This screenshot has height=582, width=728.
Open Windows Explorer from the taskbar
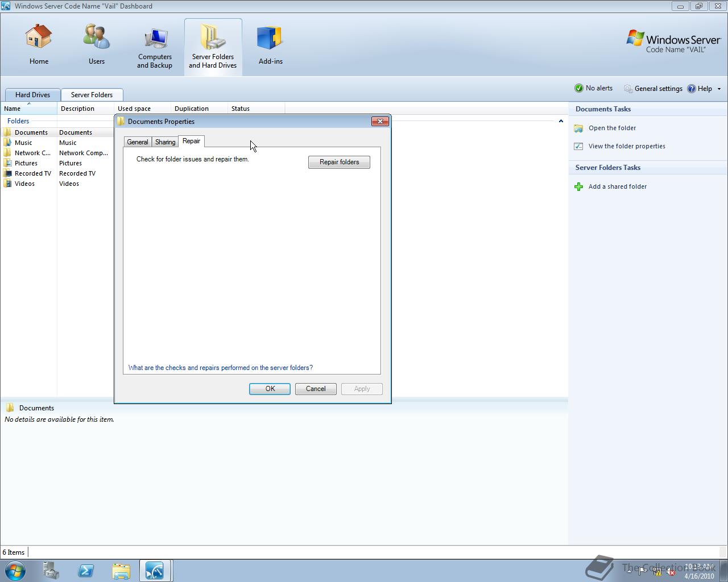point(121,571)
